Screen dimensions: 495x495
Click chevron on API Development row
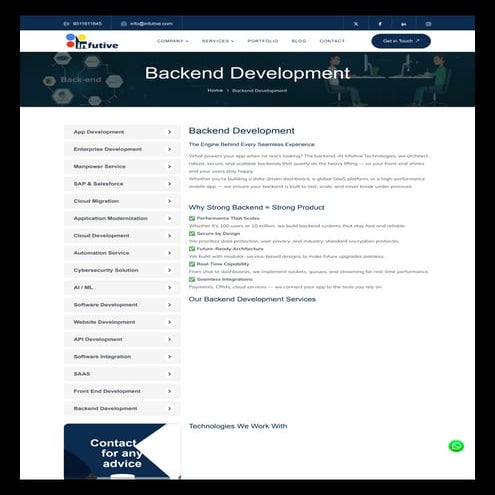point(169,339)
